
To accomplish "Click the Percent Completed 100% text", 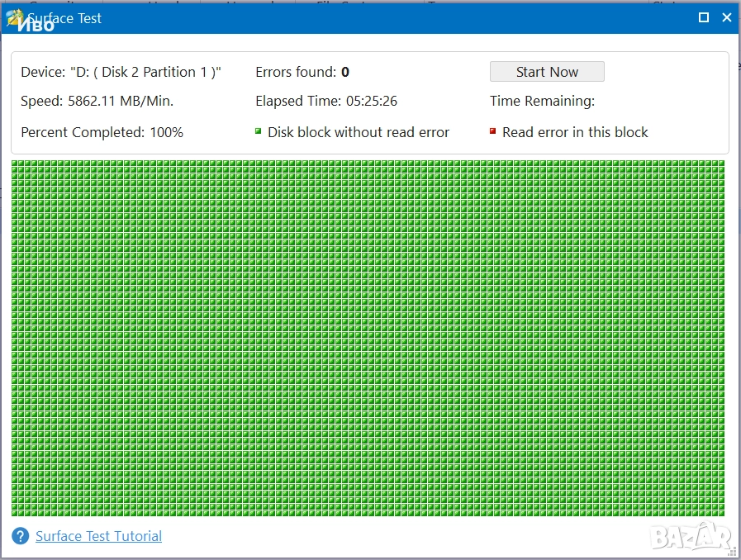I will coord(102,132).
